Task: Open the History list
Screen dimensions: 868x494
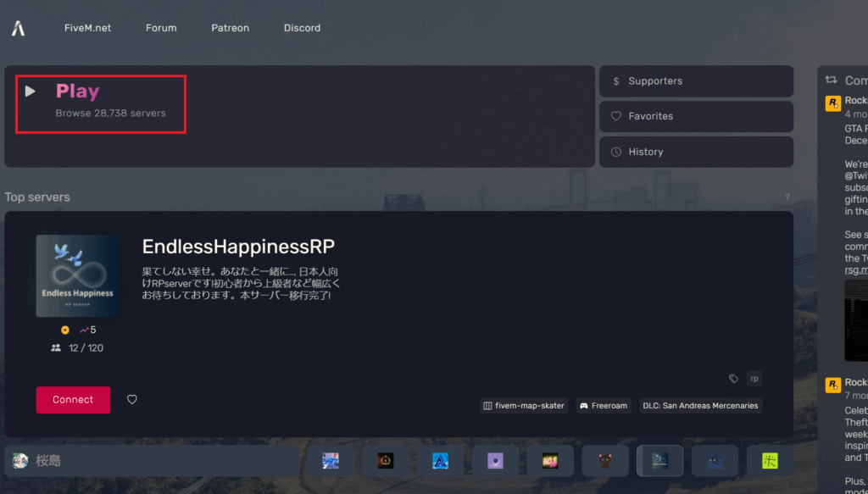Action: (696, 153)
